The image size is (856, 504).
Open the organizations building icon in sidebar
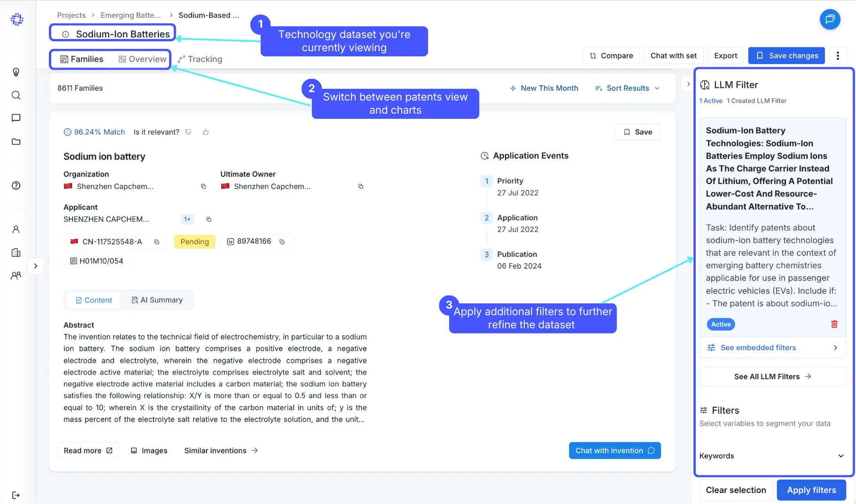16,252
